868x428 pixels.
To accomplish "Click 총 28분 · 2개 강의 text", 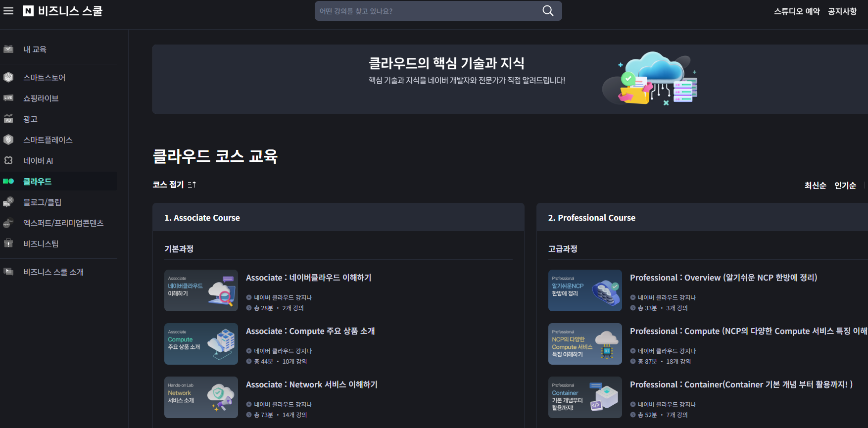I will [279, 308].
